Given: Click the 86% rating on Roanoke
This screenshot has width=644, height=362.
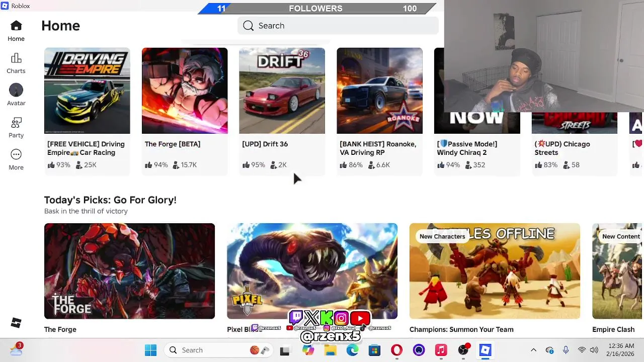Looking at the screenshot, I should 351,165.
